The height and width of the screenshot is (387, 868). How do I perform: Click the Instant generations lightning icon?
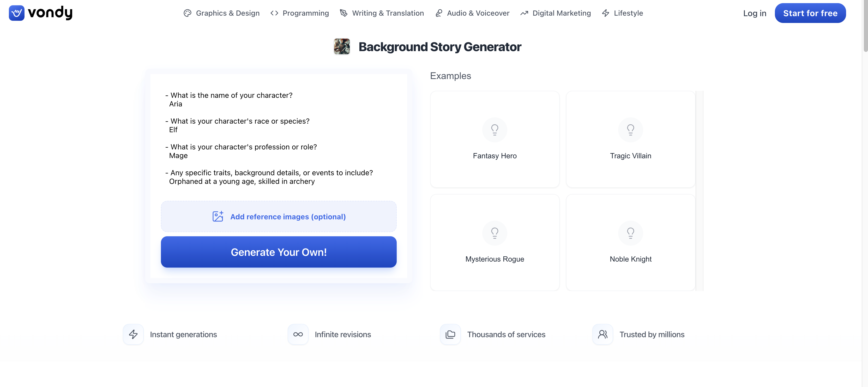coord(133,334)
